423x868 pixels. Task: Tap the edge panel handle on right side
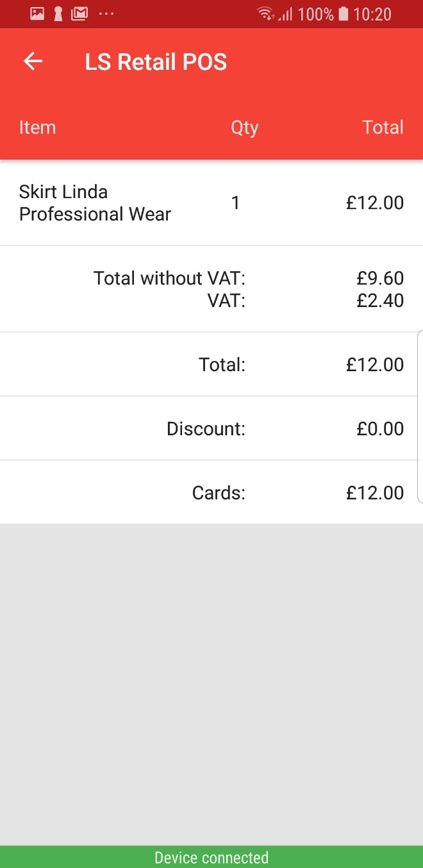tap(420, 417)
